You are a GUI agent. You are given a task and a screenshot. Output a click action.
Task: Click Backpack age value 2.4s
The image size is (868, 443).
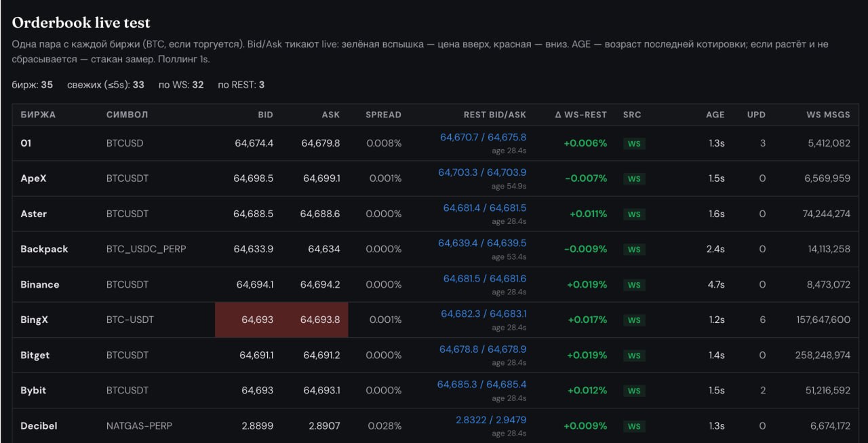pos(715,249)
